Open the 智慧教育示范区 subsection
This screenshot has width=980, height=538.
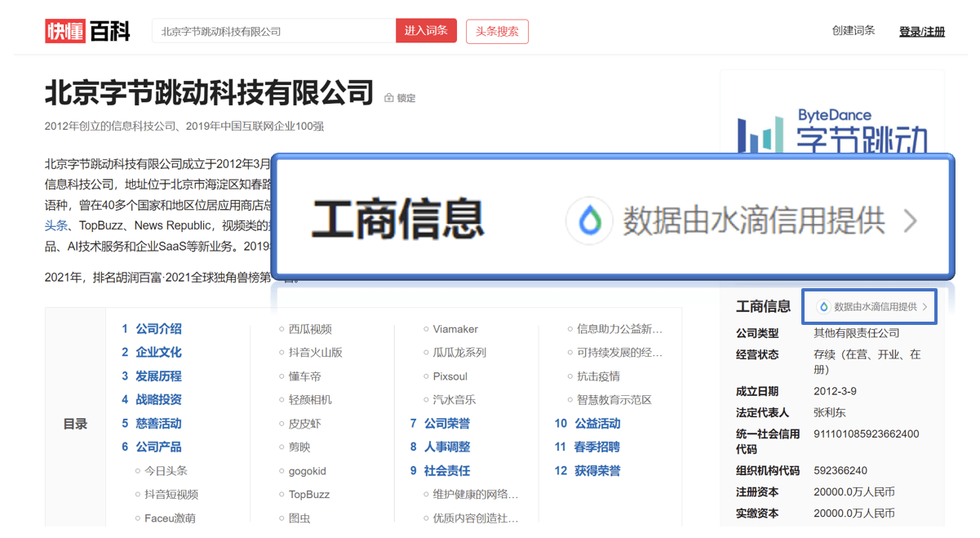tap(614, 400)
